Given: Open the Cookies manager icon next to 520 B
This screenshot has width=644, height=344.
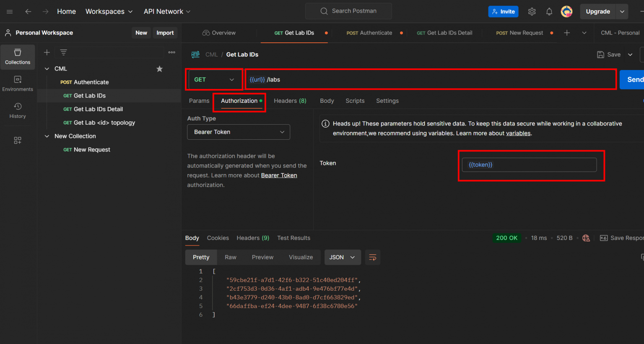Looking at the screenshot, I should point(586,238).
